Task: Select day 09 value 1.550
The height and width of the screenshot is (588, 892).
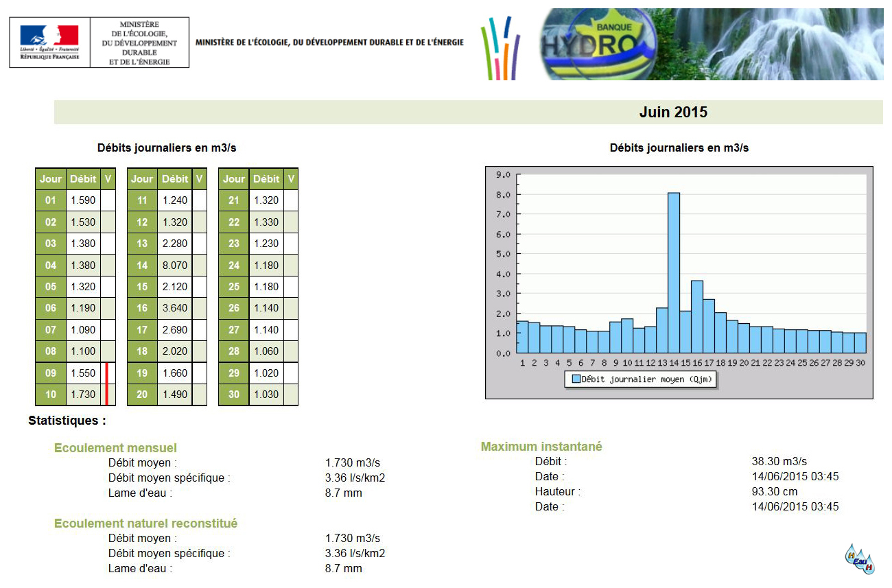Action: coord(84,373)
